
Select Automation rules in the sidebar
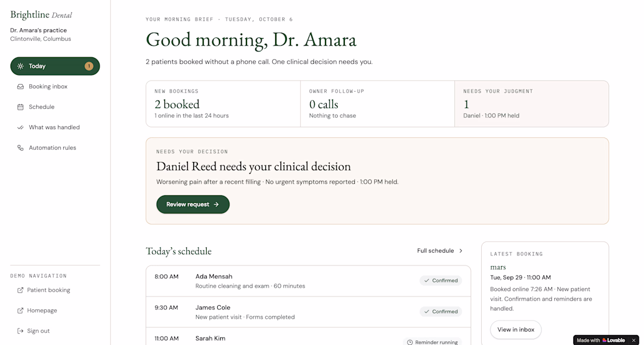[55, 148]
